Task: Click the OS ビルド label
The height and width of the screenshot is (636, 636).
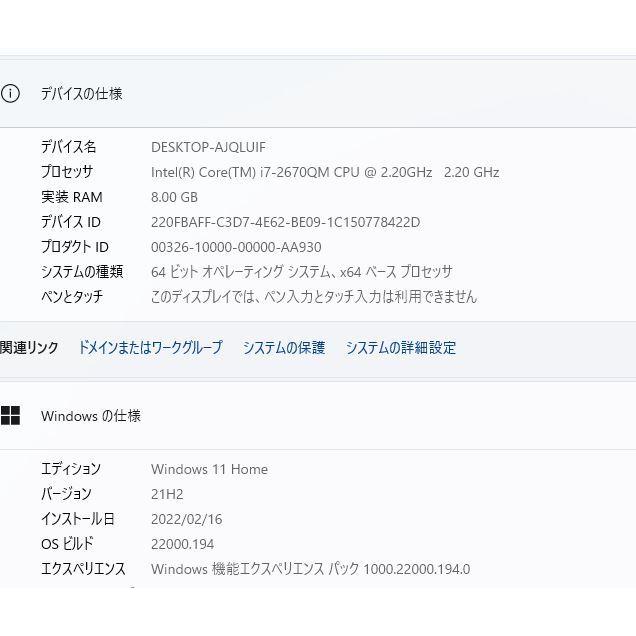Action: 67,544
